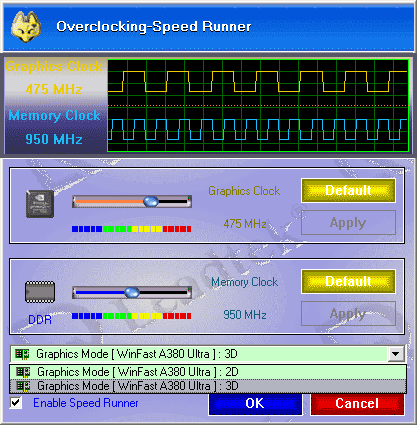417x425 pixels.
Task: Click the GPU chip icon beside graphics slider
Action: 40,204
